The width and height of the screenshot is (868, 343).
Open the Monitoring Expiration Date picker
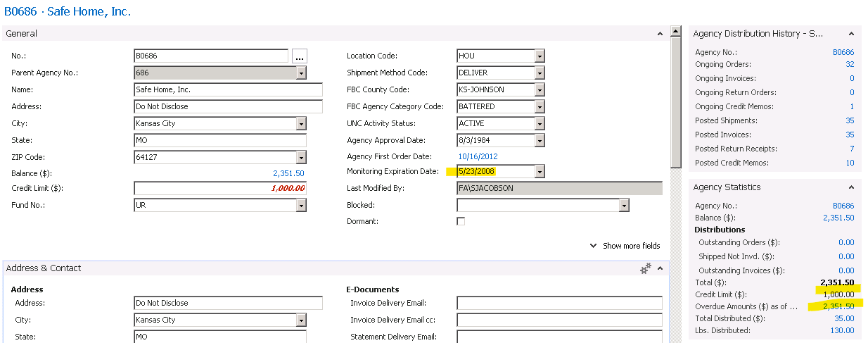(x=540, y=172)
